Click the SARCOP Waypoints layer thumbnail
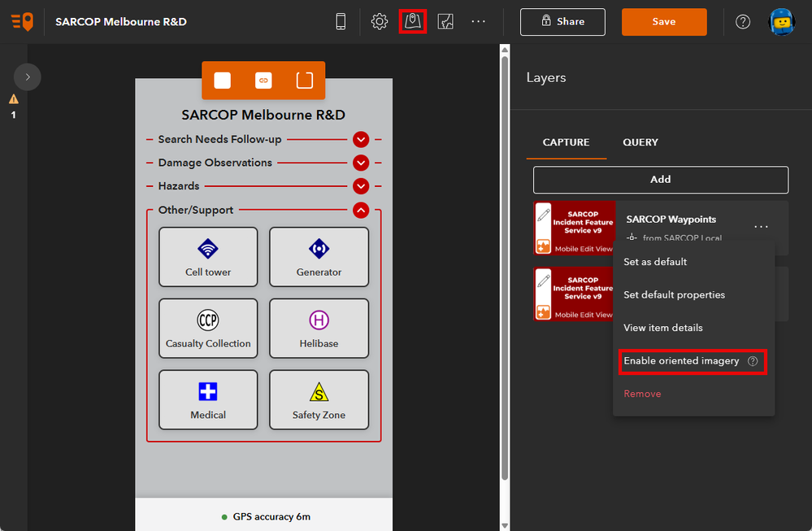This screenshot has width=812, height=531. tap(575, 228)
